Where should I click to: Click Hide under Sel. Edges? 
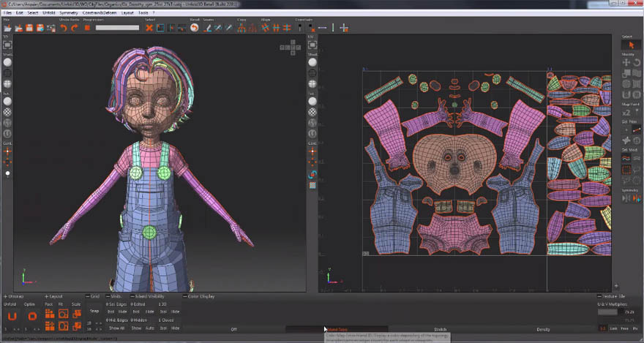point(123,312)
